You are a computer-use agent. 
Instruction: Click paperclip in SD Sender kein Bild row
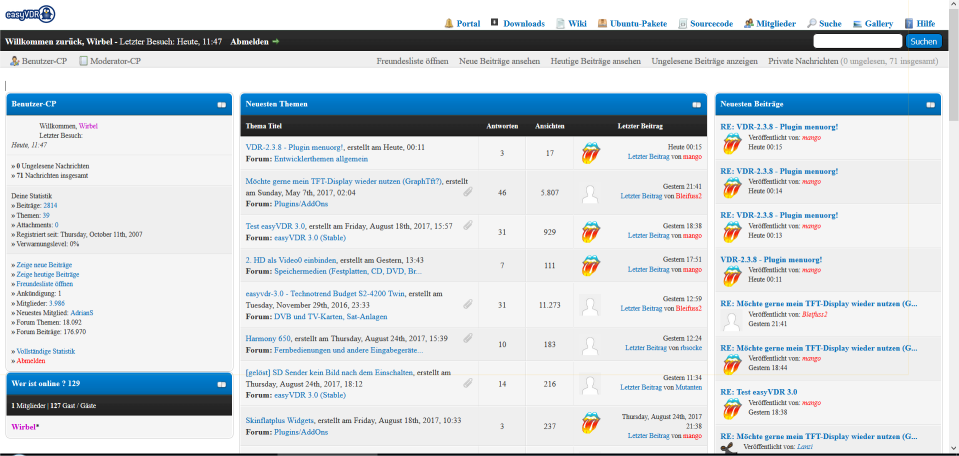pyautogui.click(x=468, y=383)
